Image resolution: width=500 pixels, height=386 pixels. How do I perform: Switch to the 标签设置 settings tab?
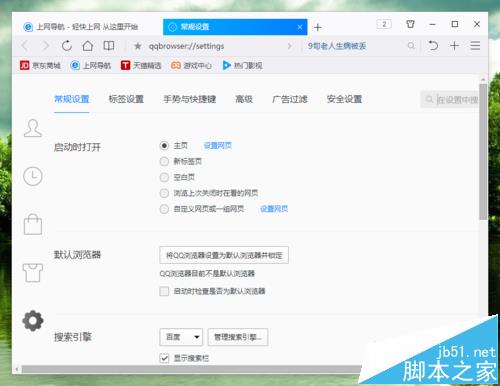pyautogui.click(x=126, y=99)
